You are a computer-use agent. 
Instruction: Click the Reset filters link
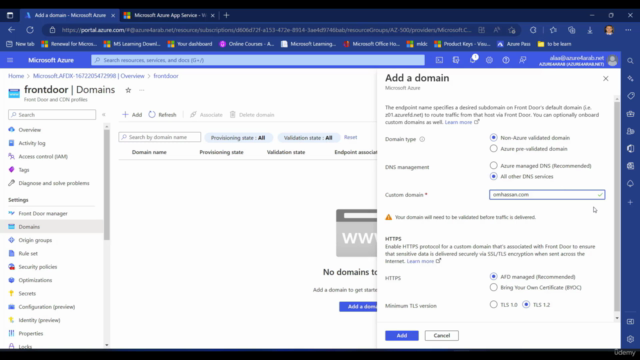350,137
